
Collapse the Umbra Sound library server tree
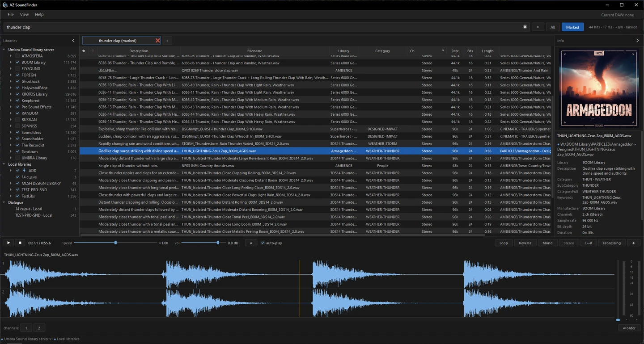4,50
